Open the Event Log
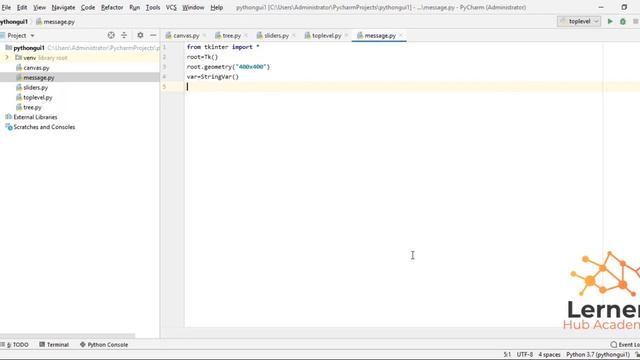Image resolution: width=640 pixels, height=360 pixels. [x=625, y=344]
